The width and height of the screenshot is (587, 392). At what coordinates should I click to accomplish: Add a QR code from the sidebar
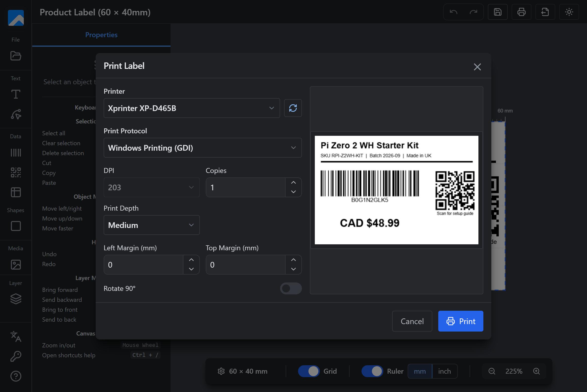click(16, 172)
